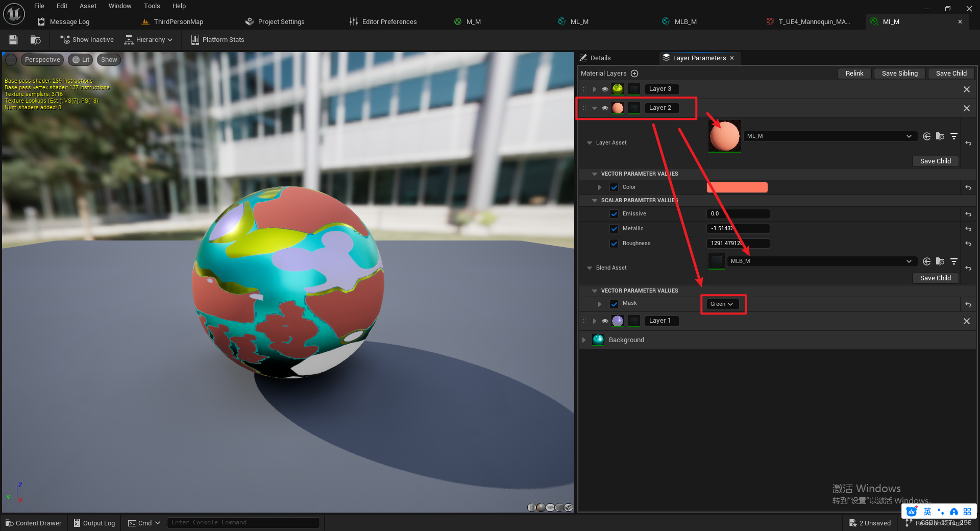This screenshot has height=531, width=980.
Task: Remove Layer 1 with X icon
Action: click(966, 321)
